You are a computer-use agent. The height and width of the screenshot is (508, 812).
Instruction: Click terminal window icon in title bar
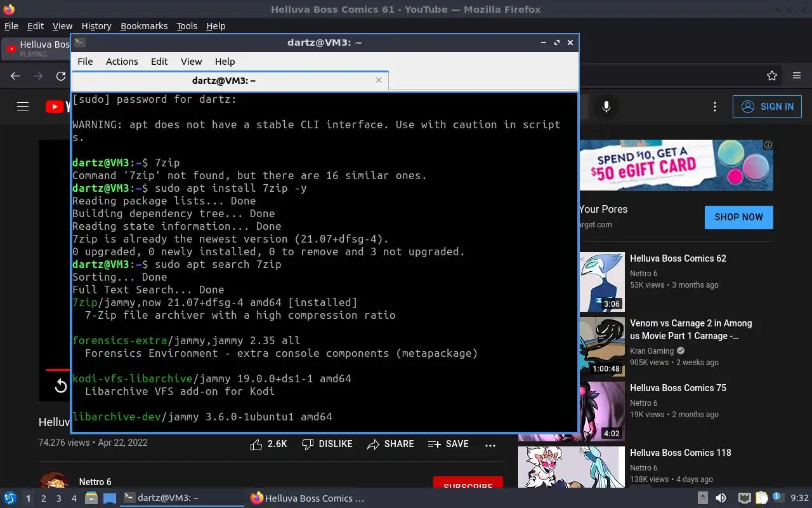click(x=79, y=43)
